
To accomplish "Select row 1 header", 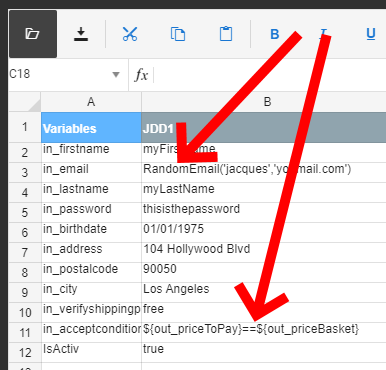I will pyautogui.click(x=25, y=127).
